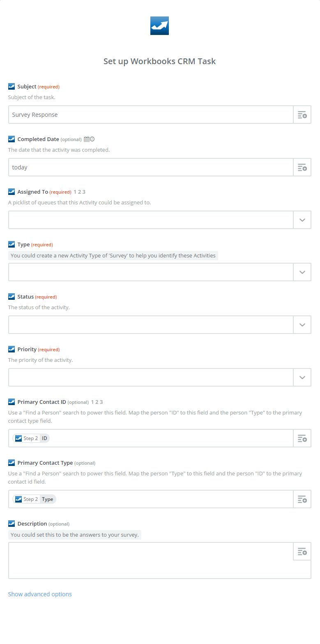320x644 pixels.
Task: Click Workbooks icon beside Description label
Action: (x=12, y=524)
